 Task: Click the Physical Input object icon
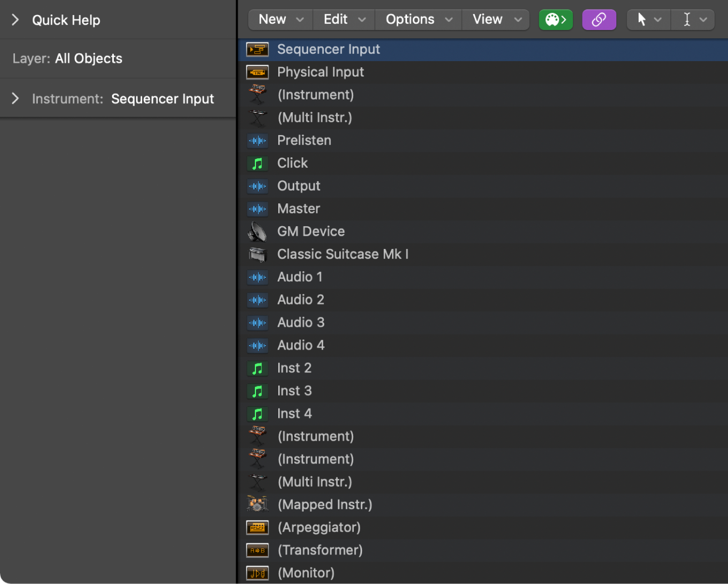pyautogui.click(x=257, y=72)
